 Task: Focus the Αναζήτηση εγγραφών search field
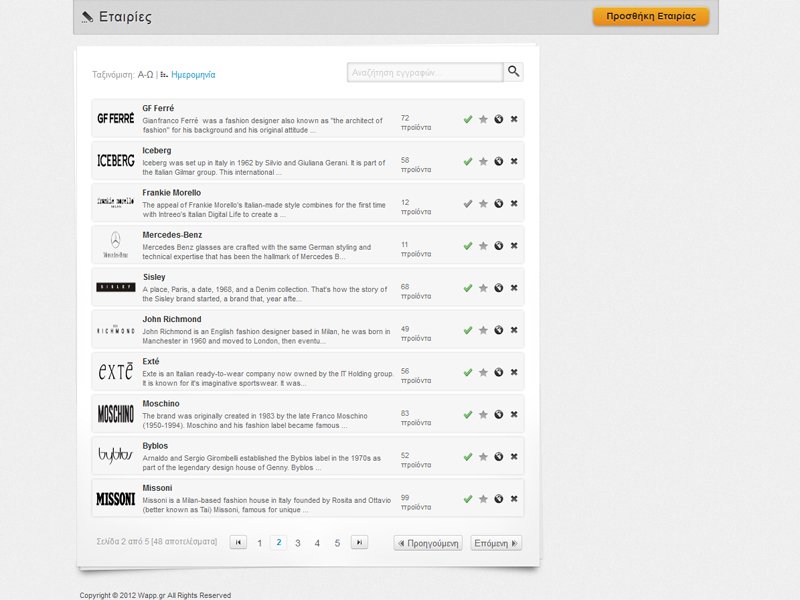point(425,72)
